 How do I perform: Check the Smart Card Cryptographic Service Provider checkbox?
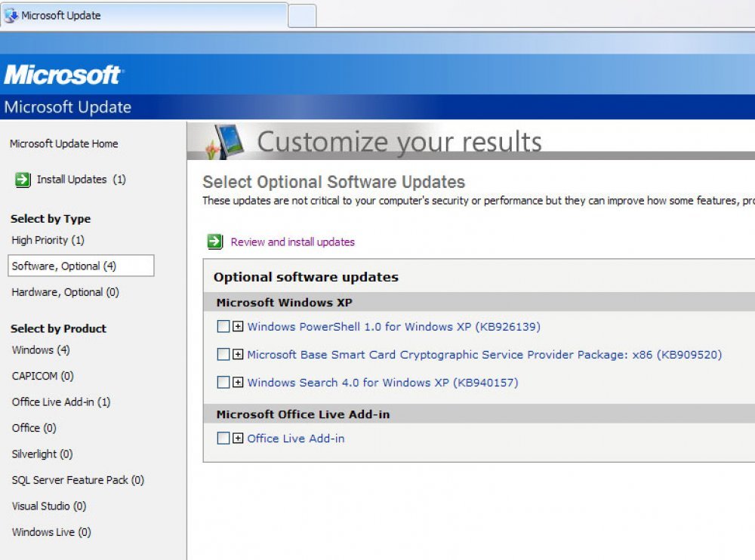[223, 355]
